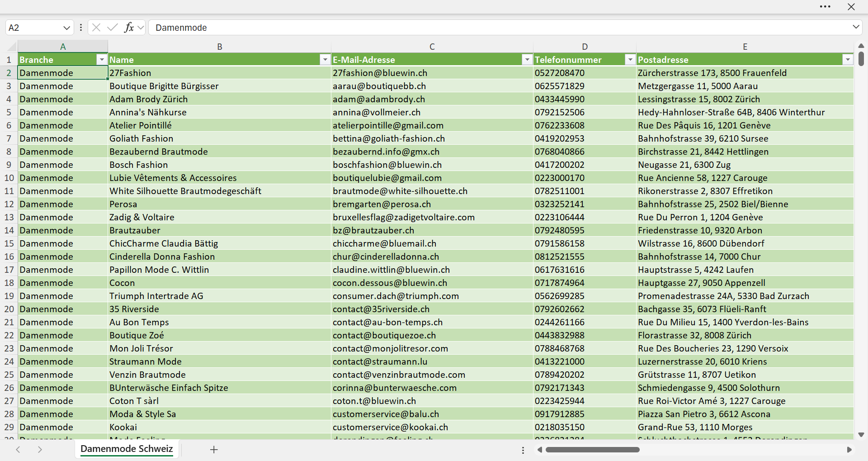Screen dimensions: 868x461
Task: Open the Telefonnummer filter dropdown
Action: pos(630,60)
